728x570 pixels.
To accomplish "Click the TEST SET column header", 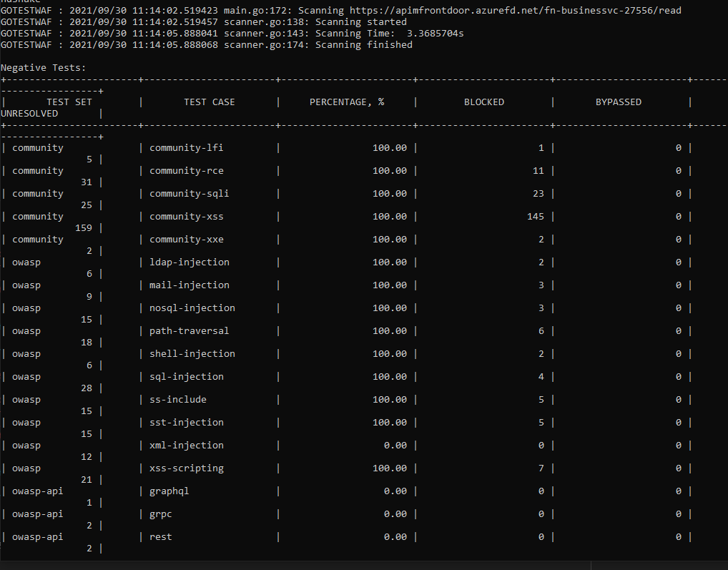I will click(69, 102).
